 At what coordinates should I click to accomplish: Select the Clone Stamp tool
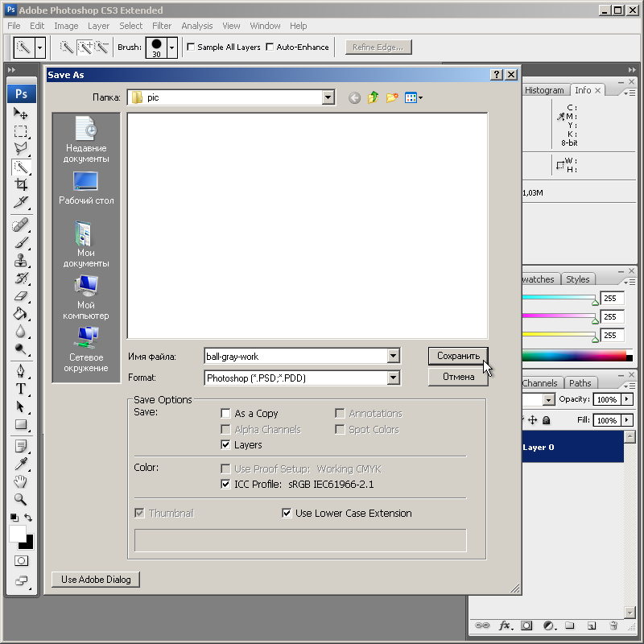21,260
